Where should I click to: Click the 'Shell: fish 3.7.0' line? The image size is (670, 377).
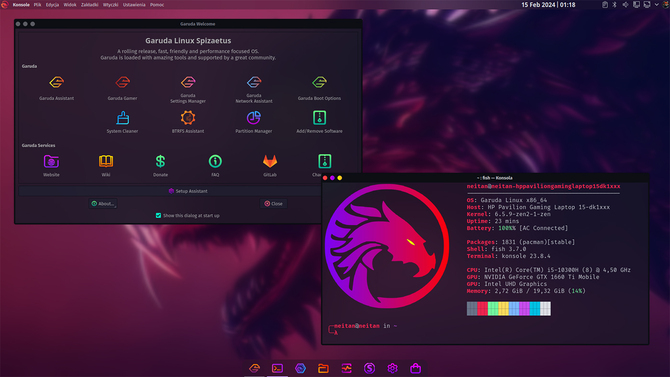tap(496, 249)
